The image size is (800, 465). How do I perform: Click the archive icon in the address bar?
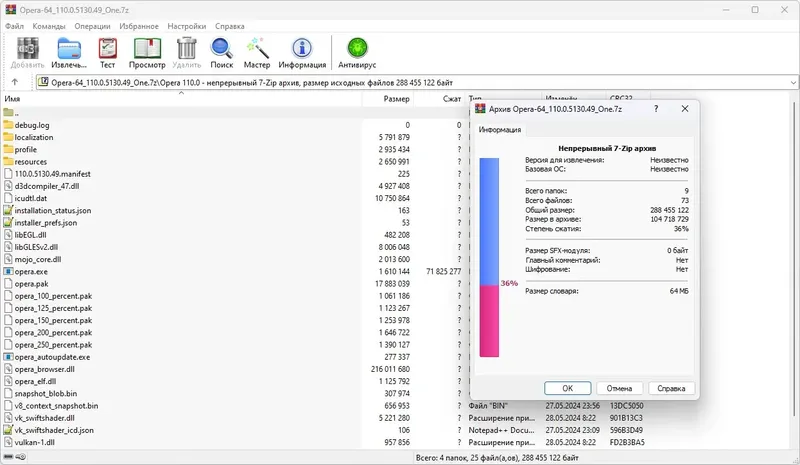tap(44, 82)
